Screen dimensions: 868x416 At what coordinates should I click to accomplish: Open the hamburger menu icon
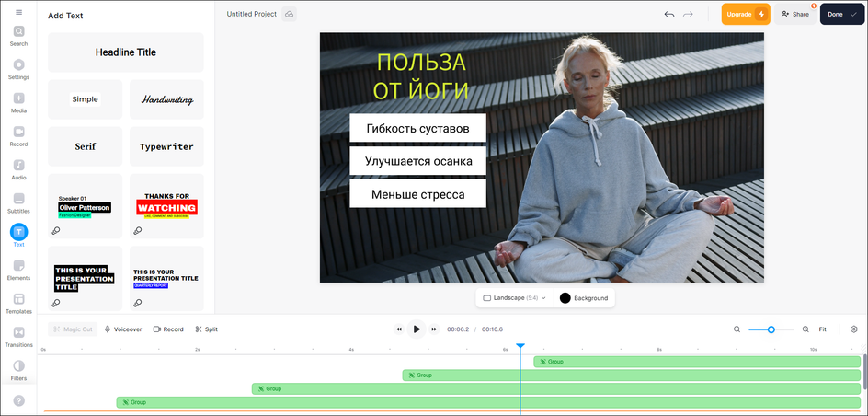click(18, 12)
